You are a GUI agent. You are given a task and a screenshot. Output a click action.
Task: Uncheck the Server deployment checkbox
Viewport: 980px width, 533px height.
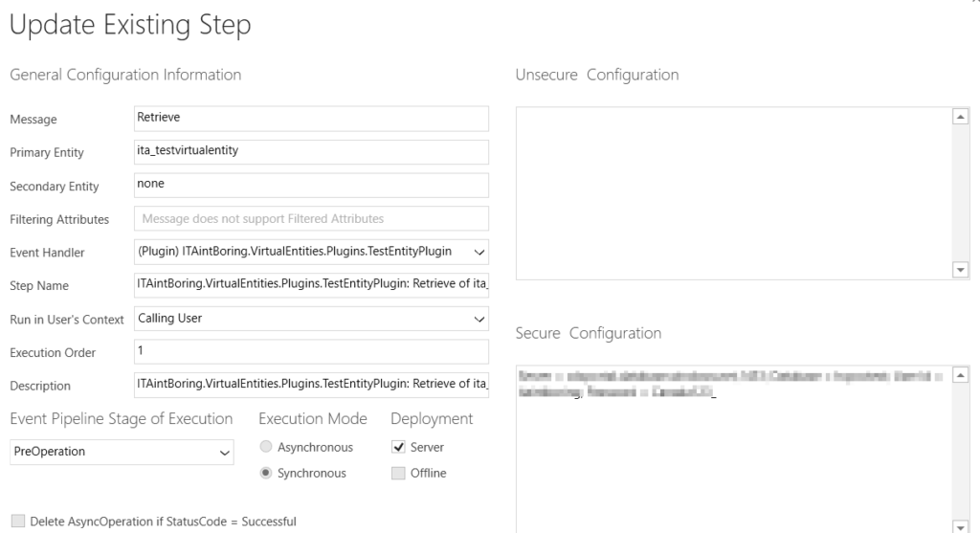(x=398, y=447)
